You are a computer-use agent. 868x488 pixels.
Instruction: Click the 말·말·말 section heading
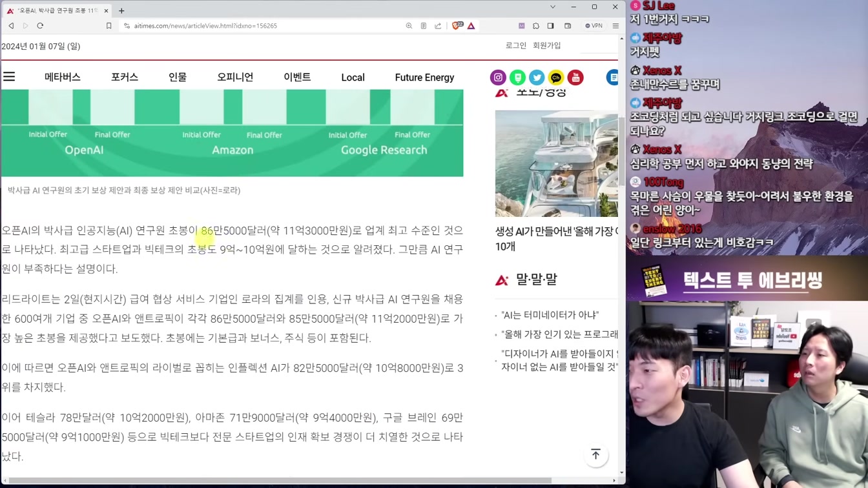[x=536, y=280]
